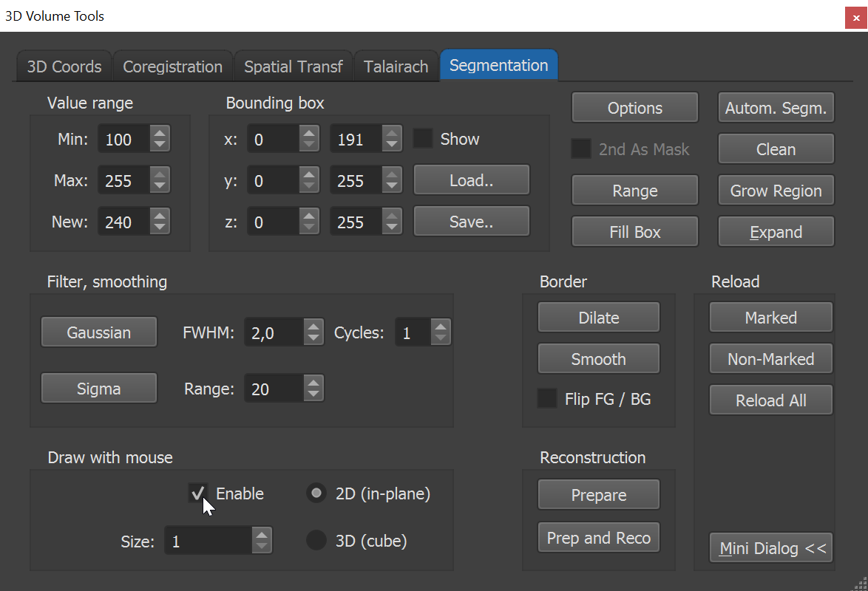The width and height of the screenshot is (868, 591).
Task: Decrease the Max value range spinner
Action: click(x=160, y=186)
